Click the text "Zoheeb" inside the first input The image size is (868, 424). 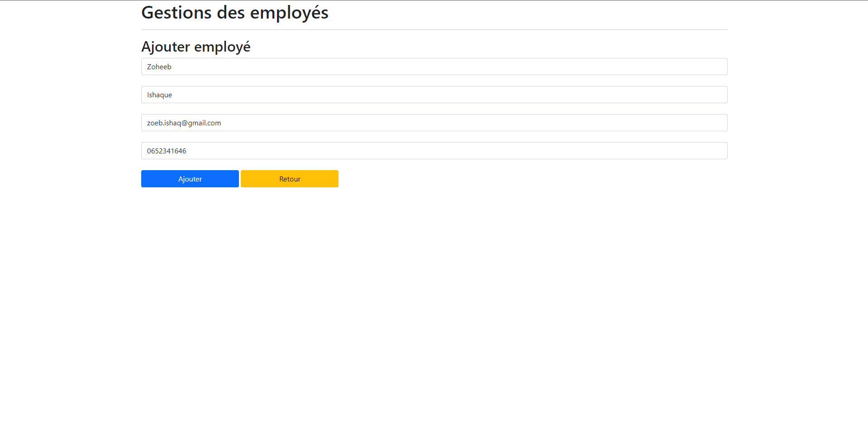[x=159, y=67]
